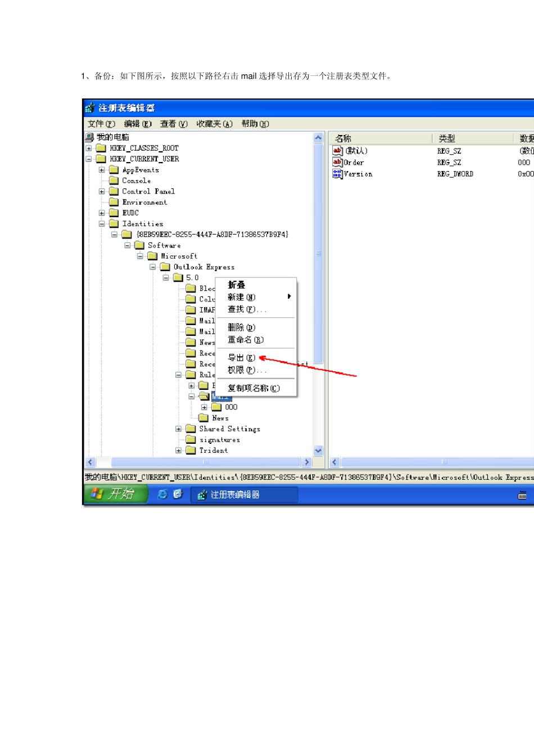Click the 类型 column header

[x=473, y=138]
